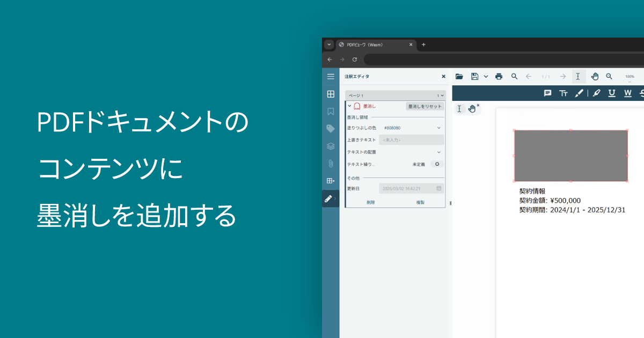Click the print icon
The width and height of the screenshot is (644, 338).
498,77
